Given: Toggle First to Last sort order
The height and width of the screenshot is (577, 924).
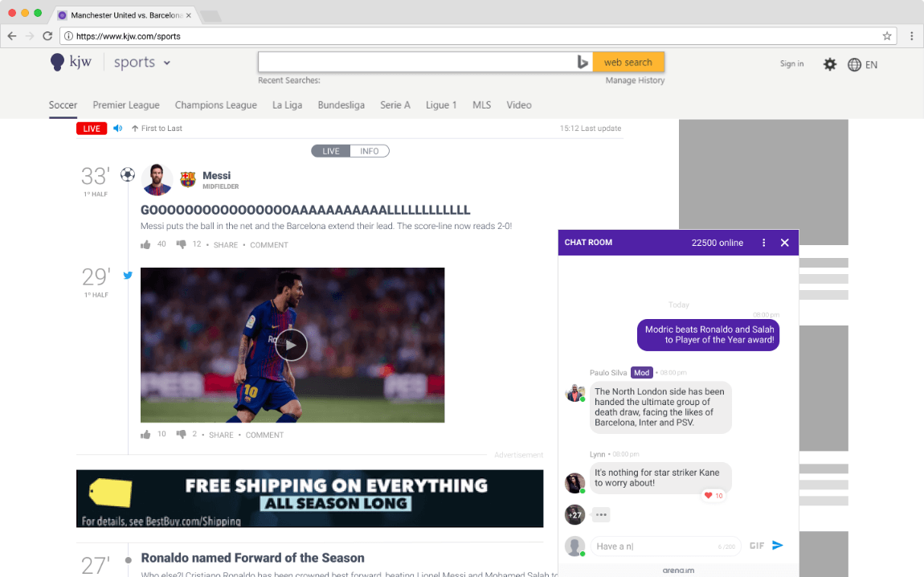Looking at the screenshot, I should point(157,128).
